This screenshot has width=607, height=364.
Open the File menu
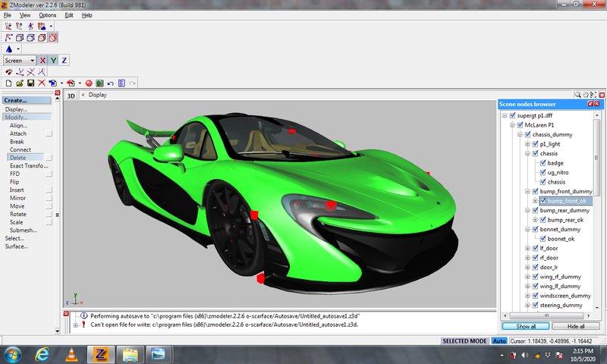pos(8,15)
